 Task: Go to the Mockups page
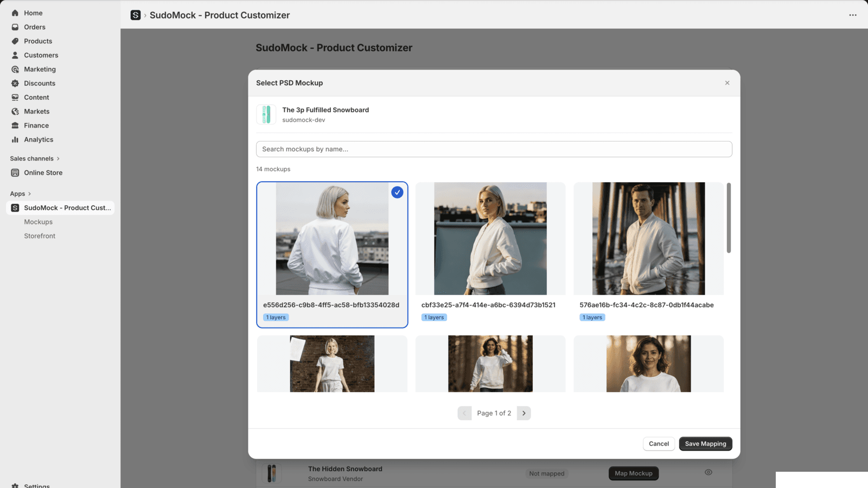[x=38, y=222]
